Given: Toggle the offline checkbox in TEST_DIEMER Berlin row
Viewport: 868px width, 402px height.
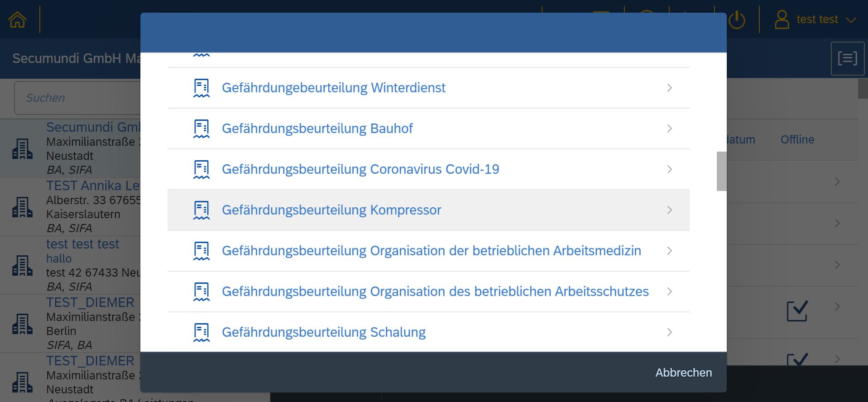Looking at the screenshot, I should click(x=797, y=311).
